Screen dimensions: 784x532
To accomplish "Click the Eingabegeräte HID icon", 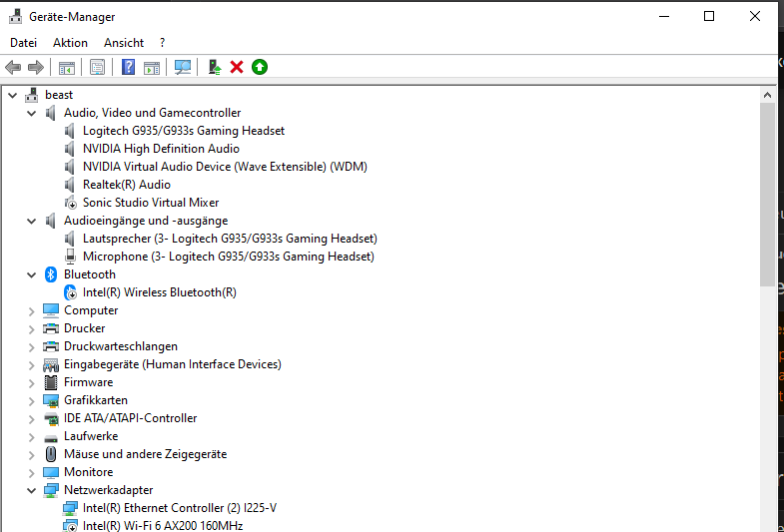I will [x=51, y=365].
